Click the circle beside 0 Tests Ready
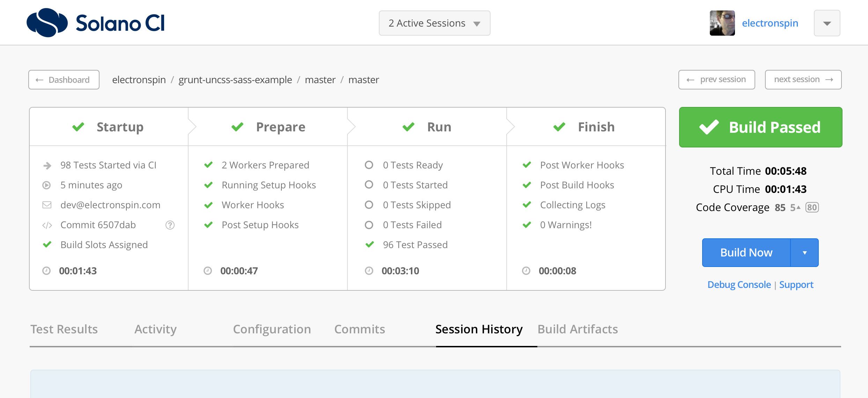The width and height of the screenshot is (868, 398). 369,165
